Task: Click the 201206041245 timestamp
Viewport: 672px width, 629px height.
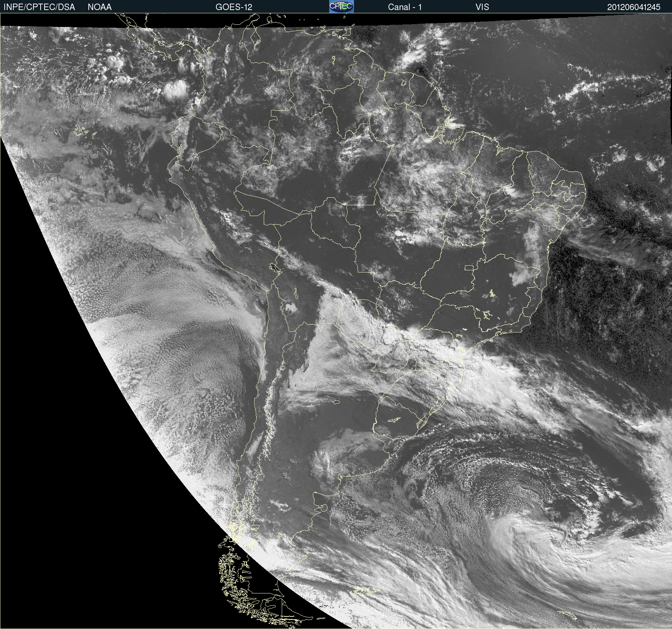Action: [x=634, y=7]
